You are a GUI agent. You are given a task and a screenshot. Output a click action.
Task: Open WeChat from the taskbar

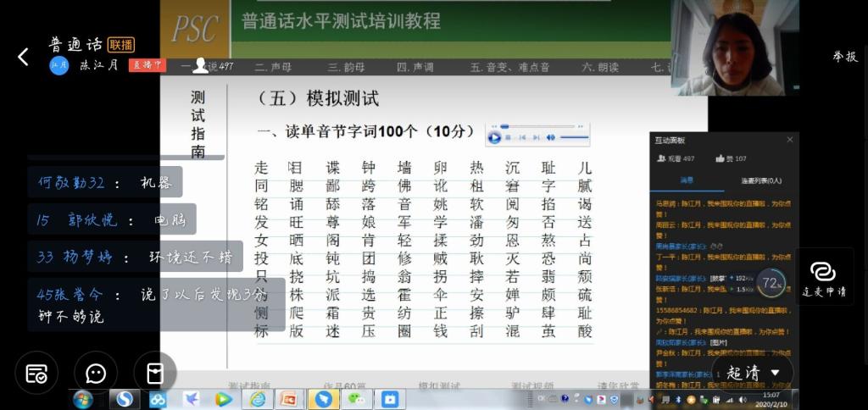pos(356,398)
